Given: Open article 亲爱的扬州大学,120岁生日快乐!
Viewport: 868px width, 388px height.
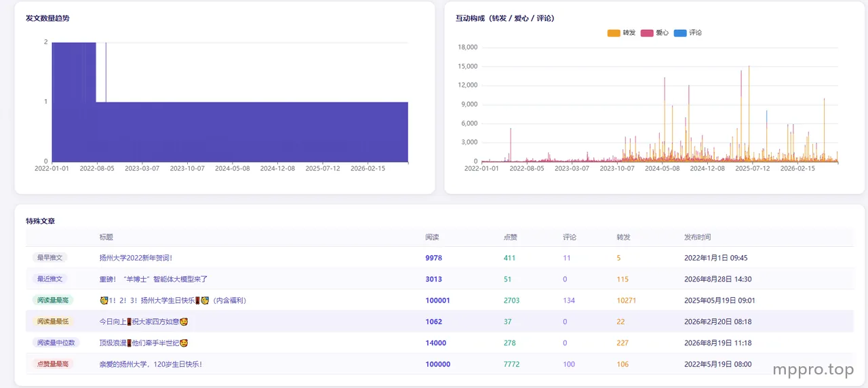Looking at the screenshot, I should 151,364.
